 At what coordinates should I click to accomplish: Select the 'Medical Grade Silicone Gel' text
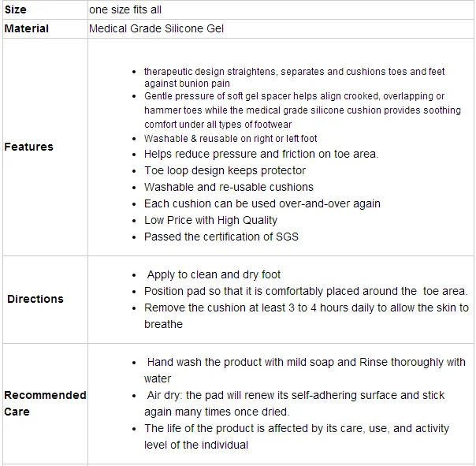pos(161,28)
